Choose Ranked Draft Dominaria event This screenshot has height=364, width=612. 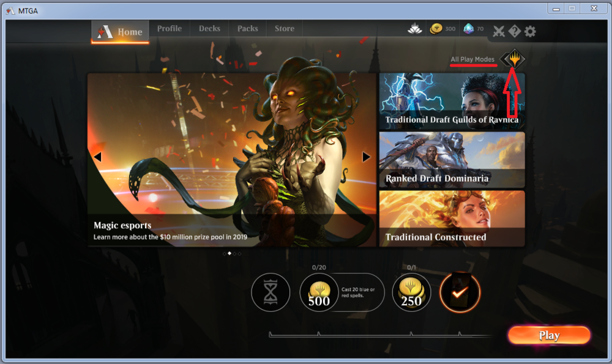click(x=452, y=160)
